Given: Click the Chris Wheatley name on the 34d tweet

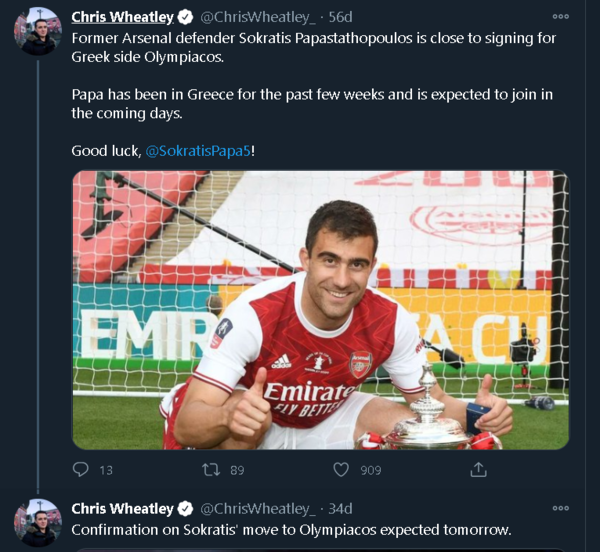Looking at the screenshot, I should click(122, 508).
